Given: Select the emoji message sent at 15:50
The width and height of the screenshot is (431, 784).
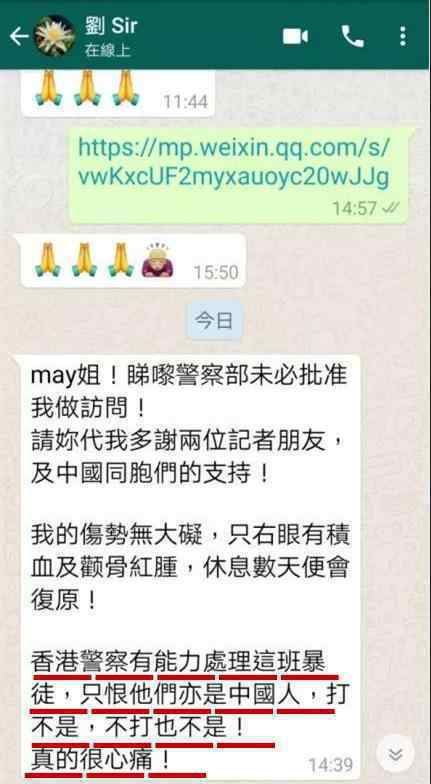Looking at the screenshot, I should pos(130,261).
